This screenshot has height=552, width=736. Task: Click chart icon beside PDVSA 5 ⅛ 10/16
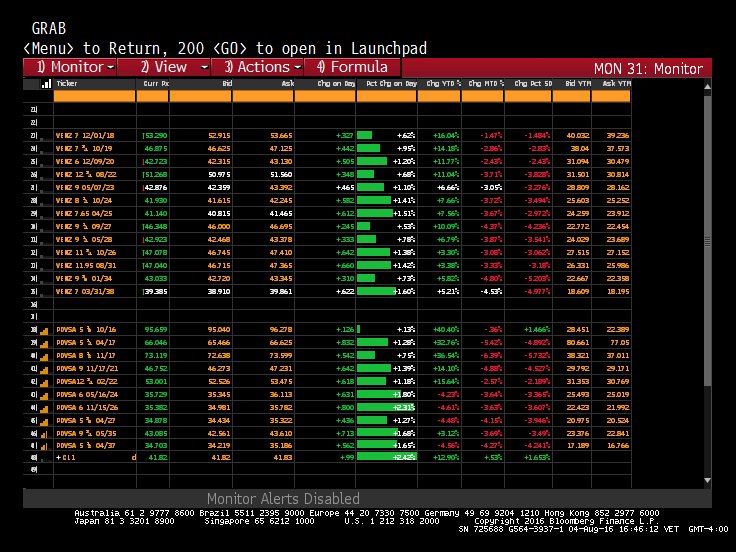[44, 330]
